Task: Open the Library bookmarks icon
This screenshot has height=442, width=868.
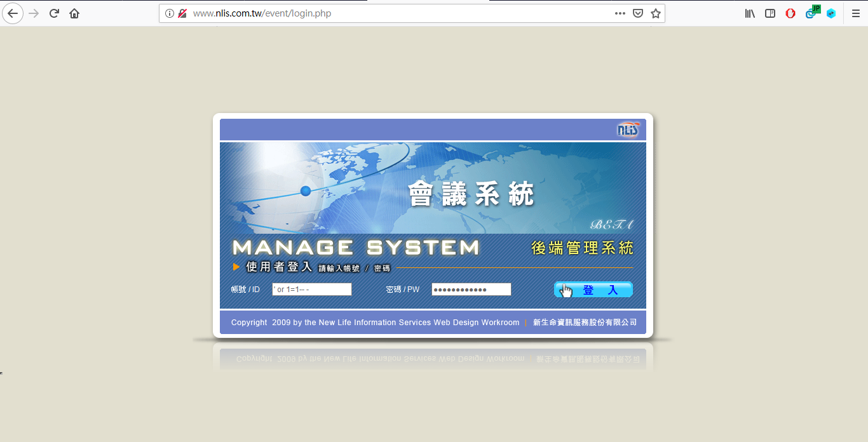Action: pyautogui.click(x=750, y=13)
